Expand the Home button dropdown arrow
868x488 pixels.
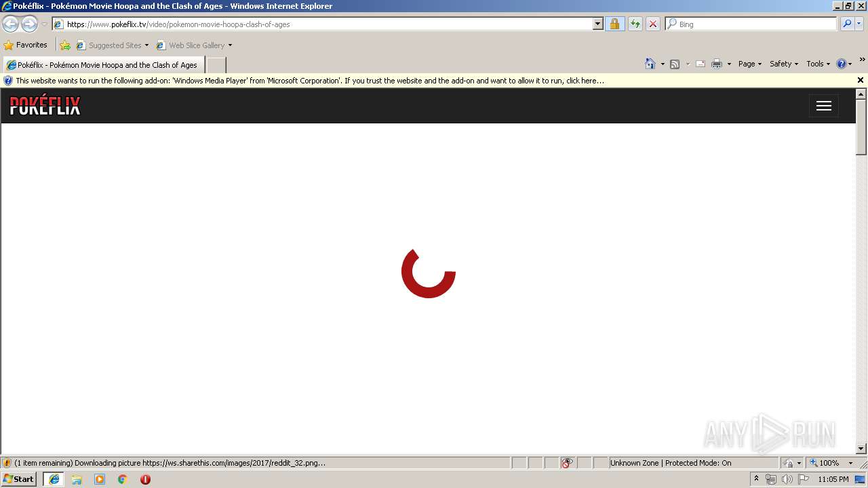coord(663,64)
